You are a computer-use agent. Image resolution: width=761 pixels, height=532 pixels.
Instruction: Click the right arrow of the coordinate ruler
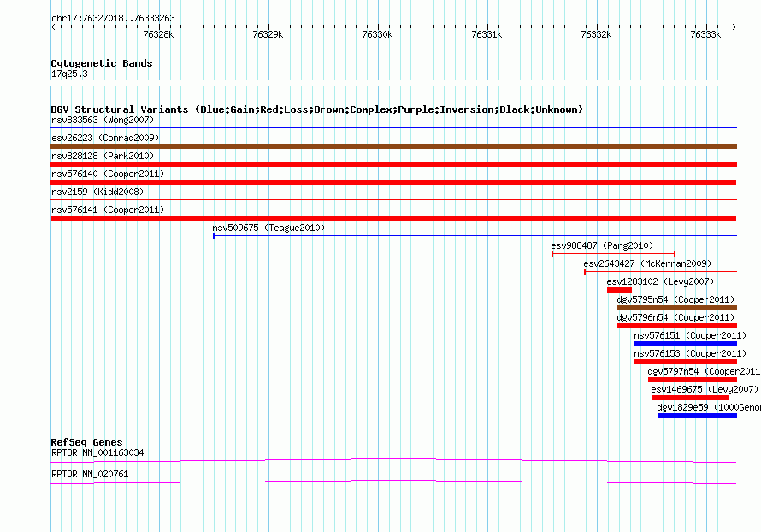point(734,27)
